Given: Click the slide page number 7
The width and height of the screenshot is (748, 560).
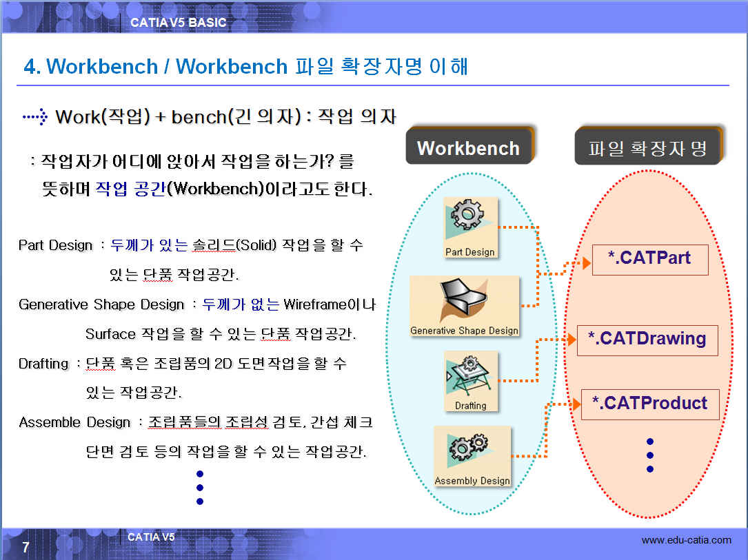Looking at the screenshot, I should (26, 548).
